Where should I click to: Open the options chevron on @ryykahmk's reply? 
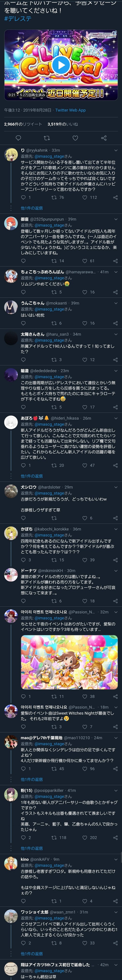pyautogui.click(x=115, y=150)
